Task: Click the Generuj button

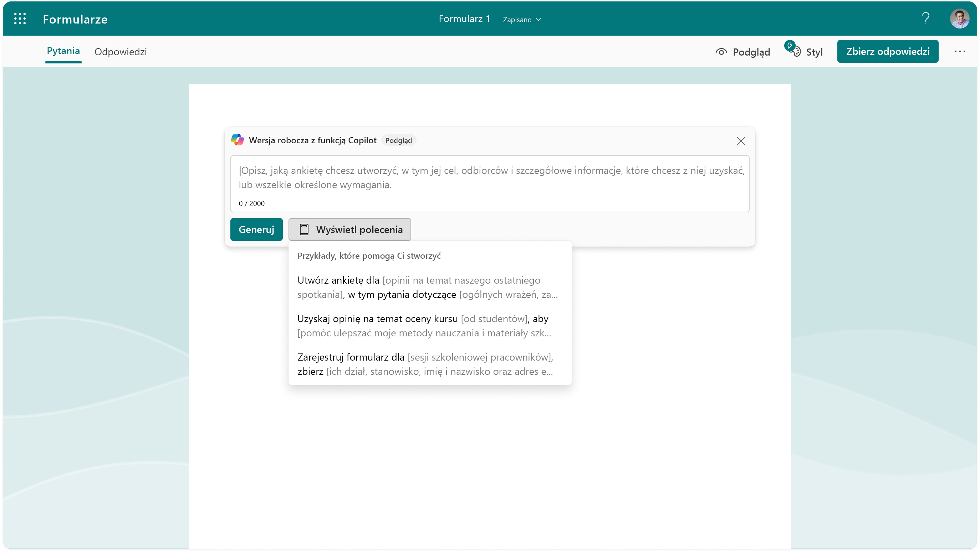Action: pos(256,229)
